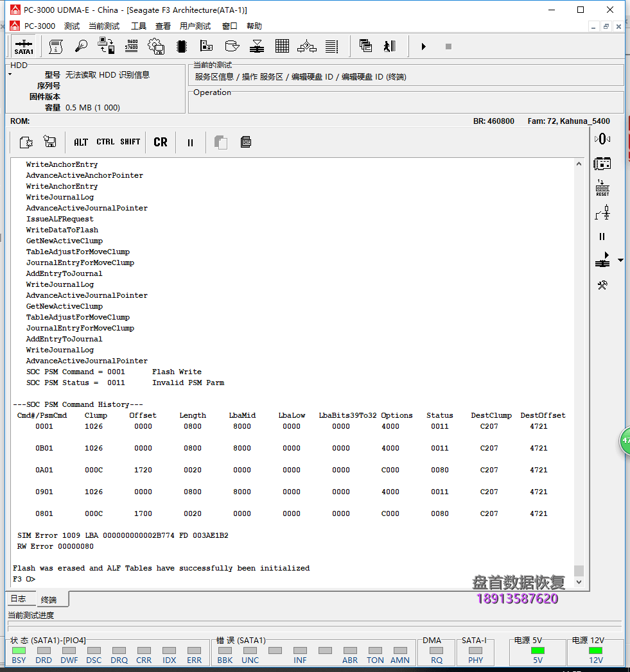The width and height of the screenshot is (630, 672).
Task: Click the greyed stop button
Action: click(448, 46)
